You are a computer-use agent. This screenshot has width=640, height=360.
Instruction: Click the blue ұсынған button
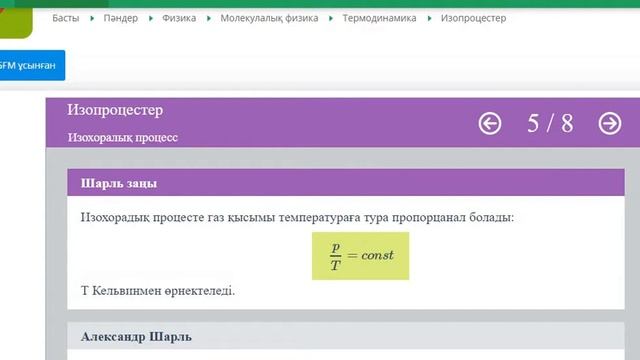tap(32, 65)
